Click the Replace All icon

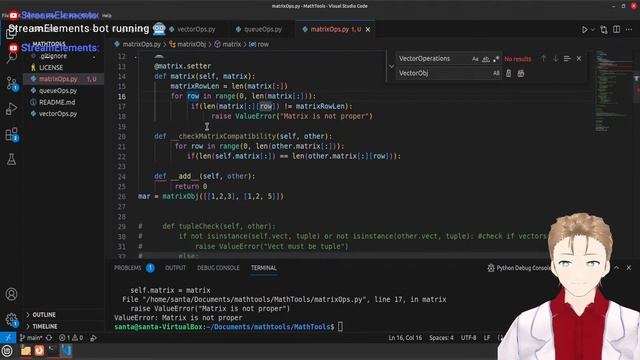coord(521,73)
